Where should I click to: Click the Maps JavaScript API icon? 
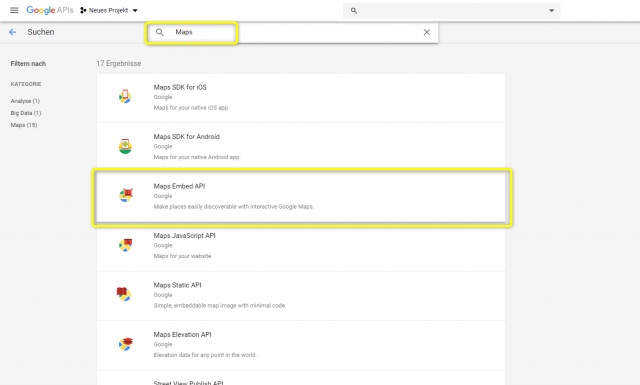[126, 245]
